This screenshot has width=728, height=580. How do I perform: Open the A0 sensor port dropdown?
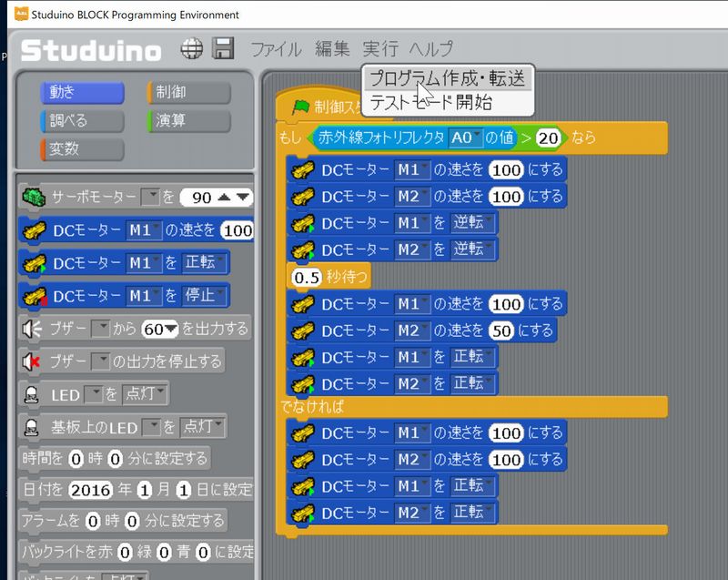[x=463, y=137]
